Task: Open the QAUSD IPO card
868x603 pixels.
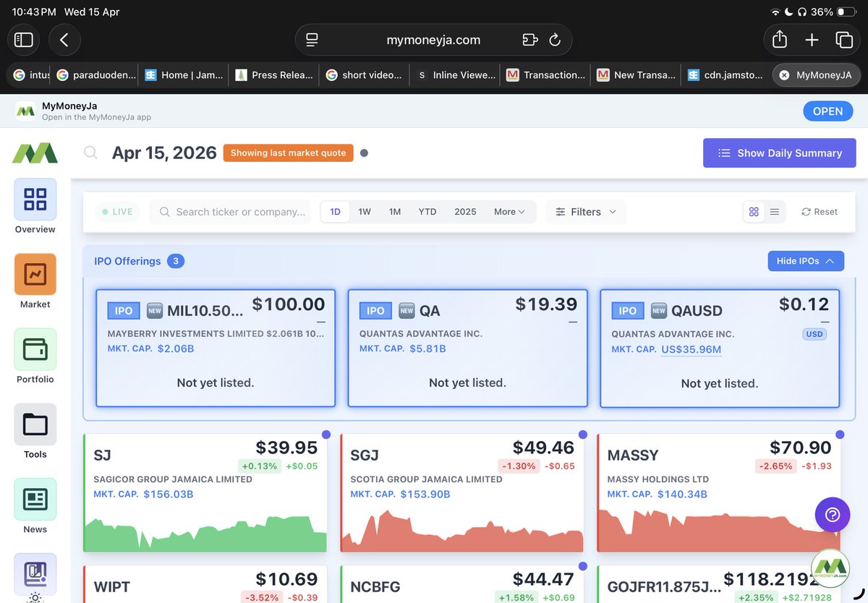Action: (x=720, y=348)
